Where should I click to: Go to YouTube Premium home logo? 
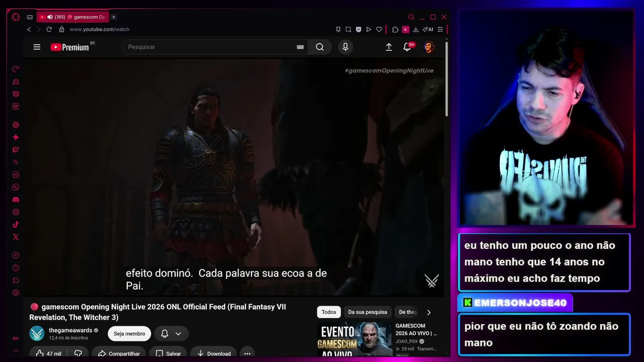(x=70, y=47)
